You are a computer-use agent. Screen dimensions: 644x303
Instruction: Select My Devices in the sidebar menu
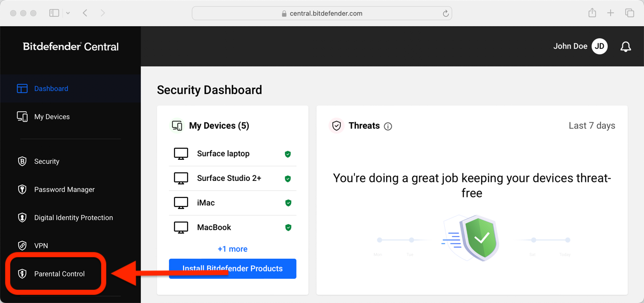(x=52, y=117)
